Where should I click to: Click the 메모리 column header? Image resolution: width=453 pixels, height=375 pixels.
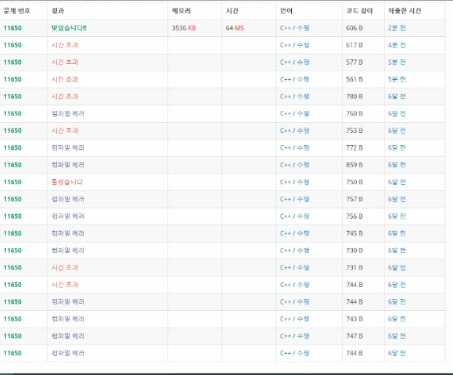point(181,11)
